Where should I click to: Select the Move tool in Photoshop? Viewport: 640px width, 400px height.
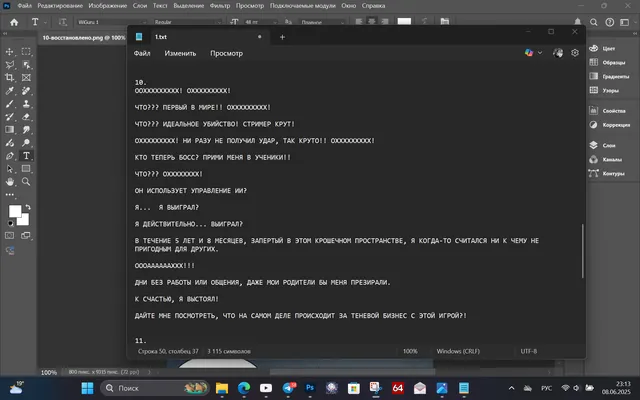pos(9,52)
